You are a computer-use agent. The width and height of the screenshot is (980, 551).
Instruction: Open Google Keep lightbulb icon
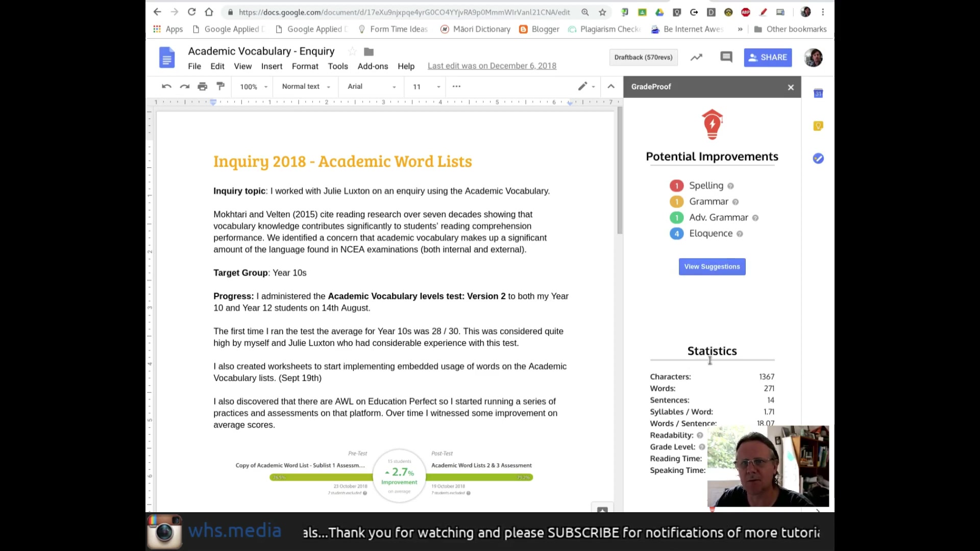(818, 126)
